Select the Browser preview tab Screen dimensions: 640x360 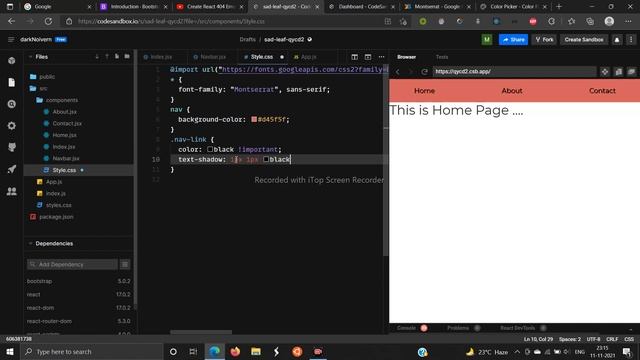[x=407, y=57]
